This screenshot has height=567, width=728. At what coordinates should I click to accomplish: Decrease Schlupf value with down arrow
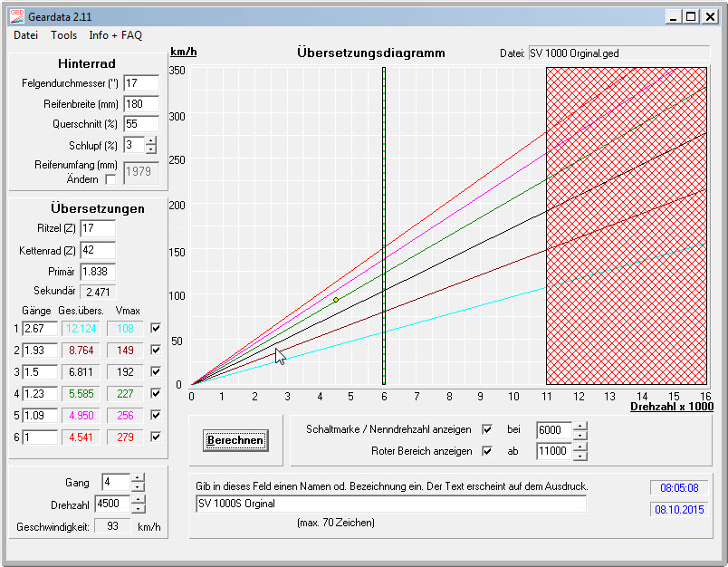click(150, 149)
